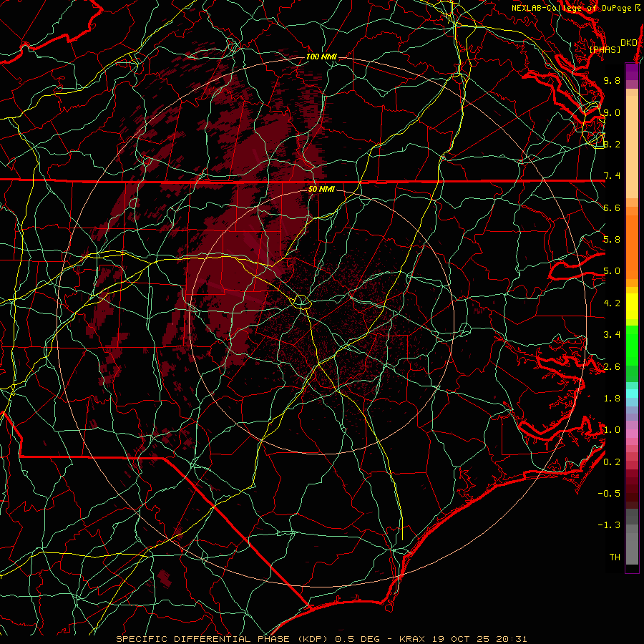Select the 2.6 value on the scale
The height and width of the screenshot is (644, 644).
612,367
